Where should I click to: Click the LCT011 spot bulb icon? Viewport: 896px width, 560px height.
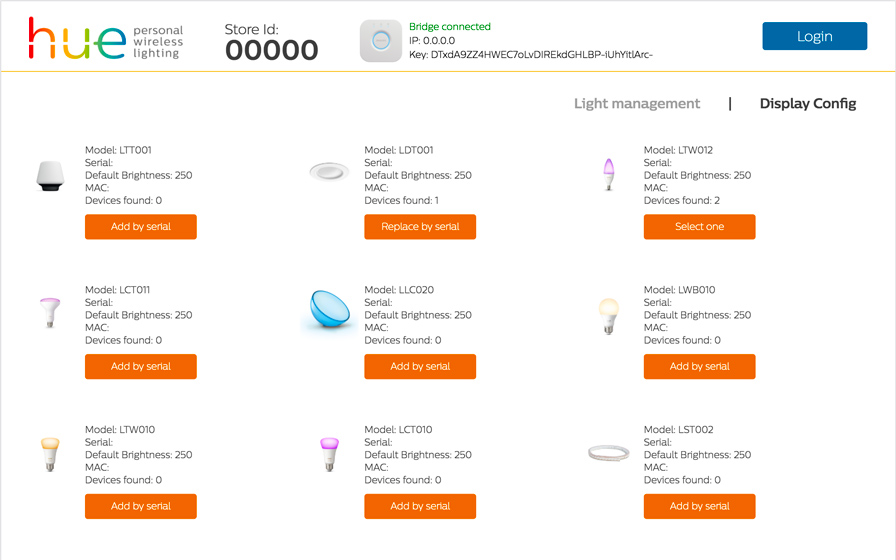(x=50, y=313)
